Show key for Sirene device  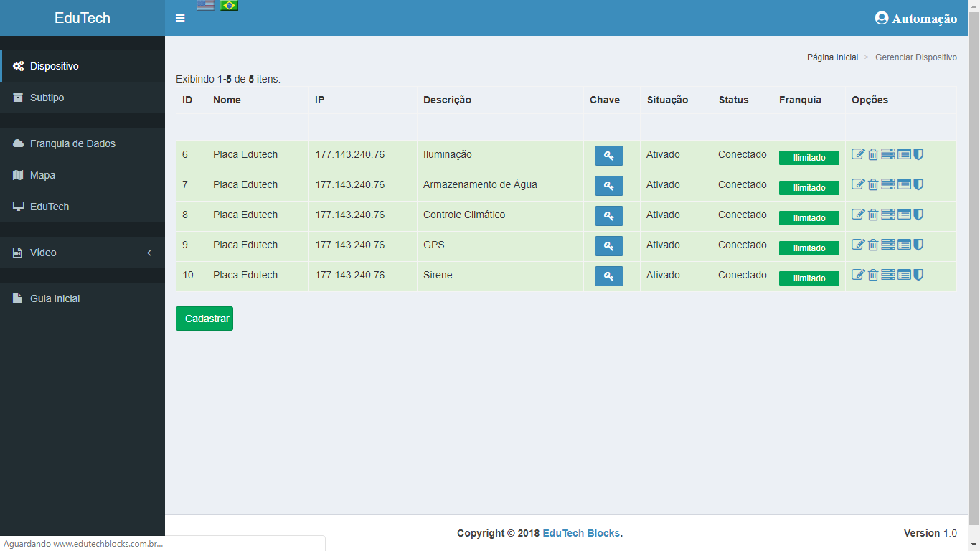coord(609,276)
